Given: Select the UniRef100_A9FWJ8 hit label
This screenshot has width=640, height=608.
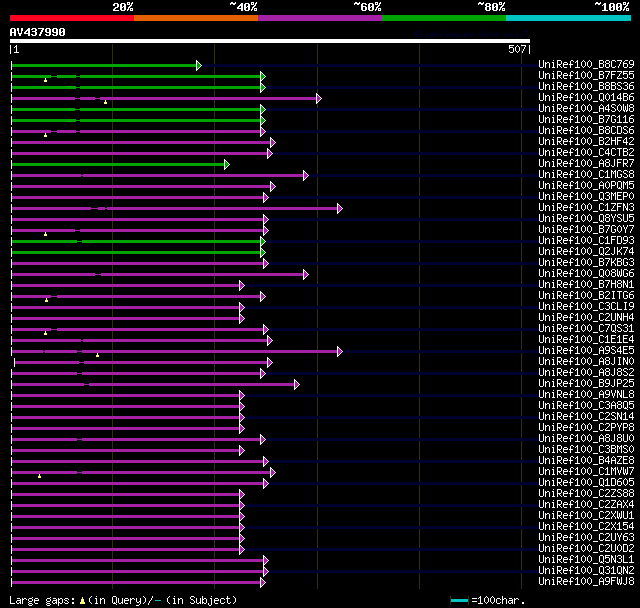Looking at the screenshot, I should click(x=586, y=581).
